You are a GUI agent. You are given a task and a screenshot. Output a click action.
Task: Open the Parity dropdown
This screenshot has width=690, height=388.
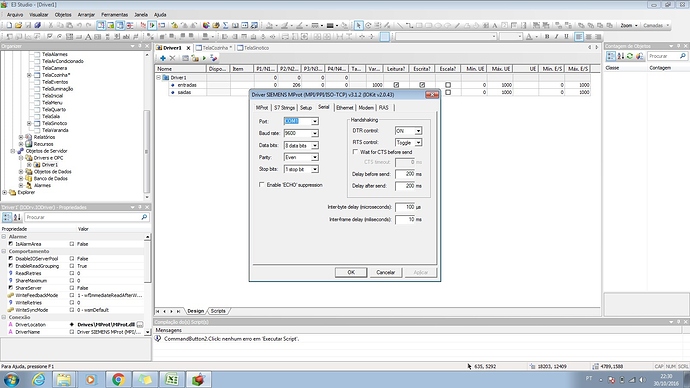(315, 157)
